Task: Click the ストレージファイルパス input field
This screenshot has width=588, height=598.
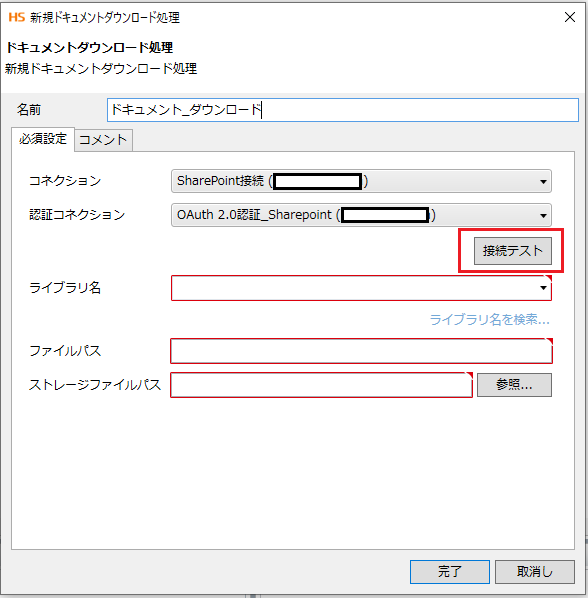Action: 321,385
